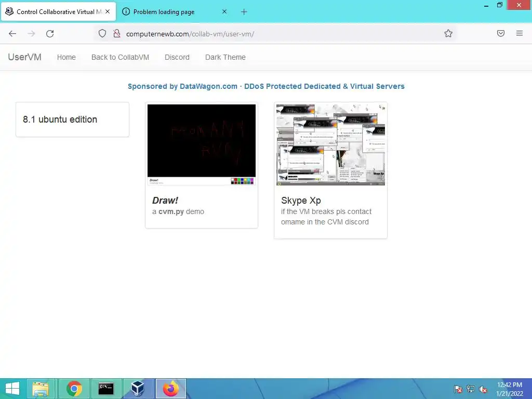This screenshot has height=399, width=532.
Task: Click the Draw! card title
Action: point(165,201)
